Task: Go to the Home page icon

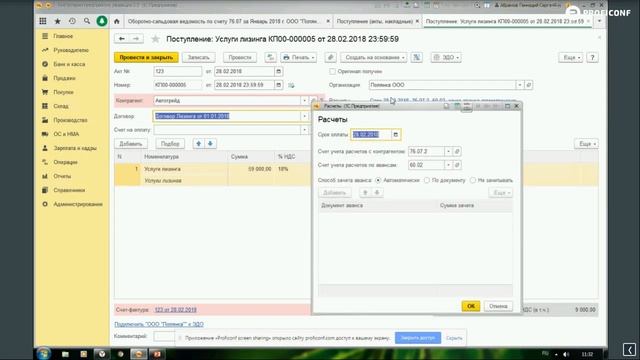Action: [117, 21]
